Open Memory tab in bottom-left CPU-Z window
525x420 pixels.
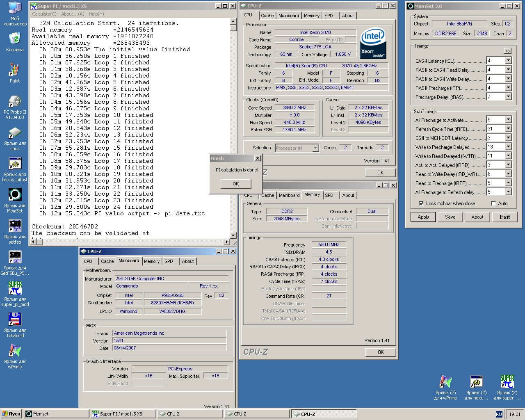pos(152,261)
